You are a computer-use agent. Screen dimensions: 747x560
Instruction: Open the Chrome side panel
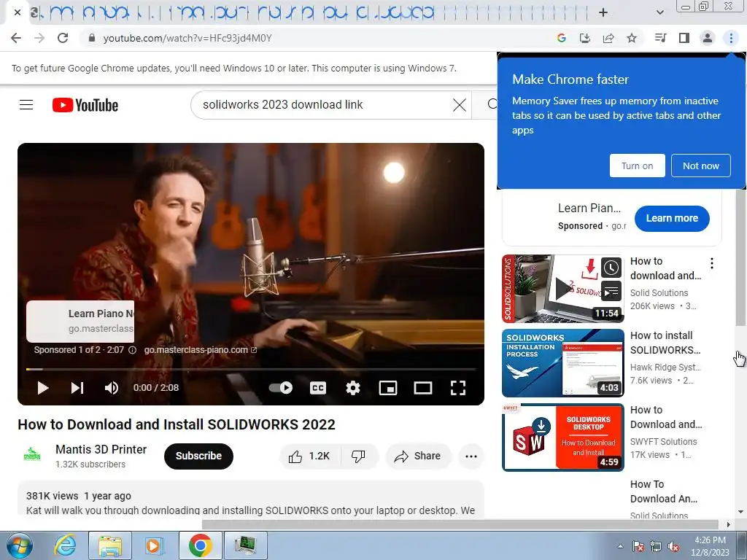pos(684,38)
